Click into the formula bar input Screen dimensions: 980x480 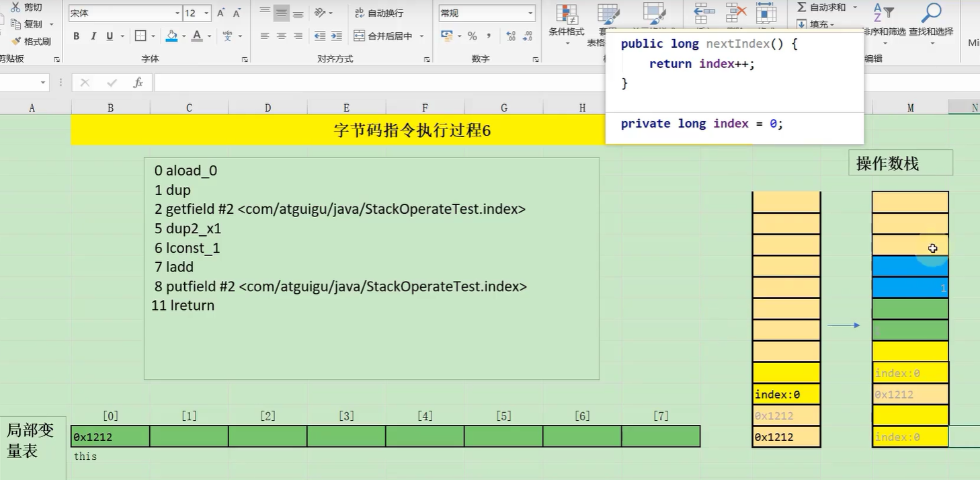point(380,83)
